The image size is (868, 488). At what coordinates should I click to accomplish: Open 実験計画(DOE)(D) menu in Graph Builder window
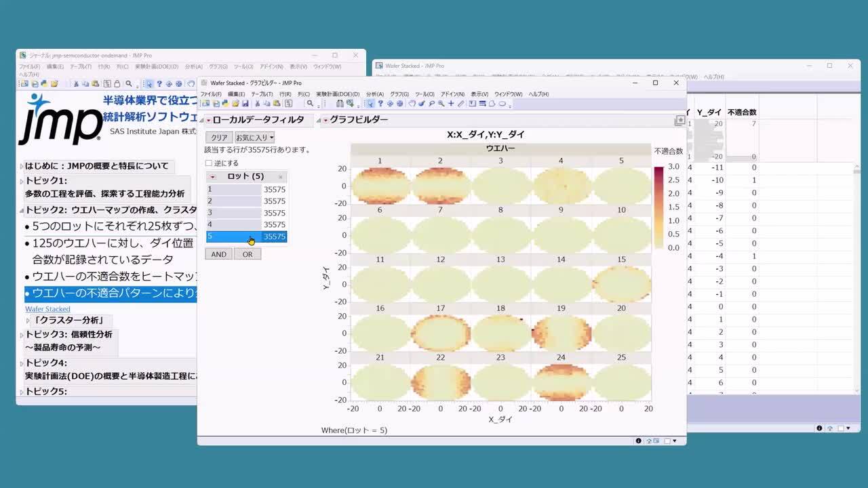tap(338, 94)
